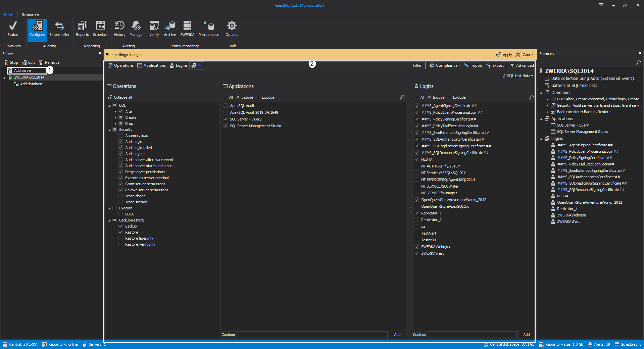Import a filter
The image size is (644, 349).
[x=473, y=65]
